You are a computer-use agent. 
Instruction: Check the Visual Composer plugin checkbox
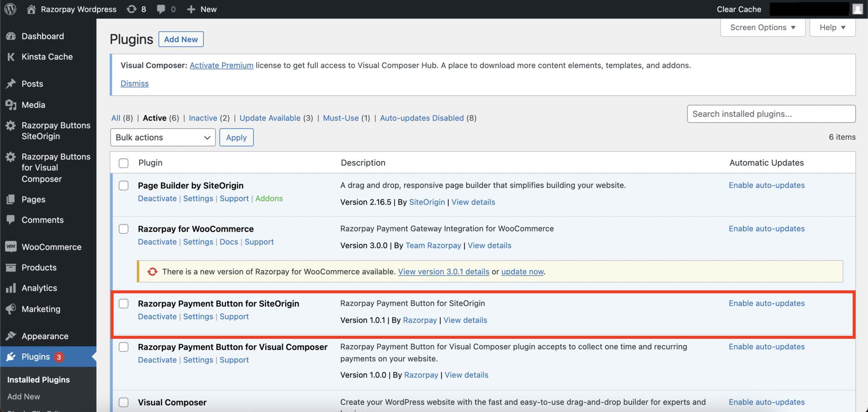click(x=123, y=403)
